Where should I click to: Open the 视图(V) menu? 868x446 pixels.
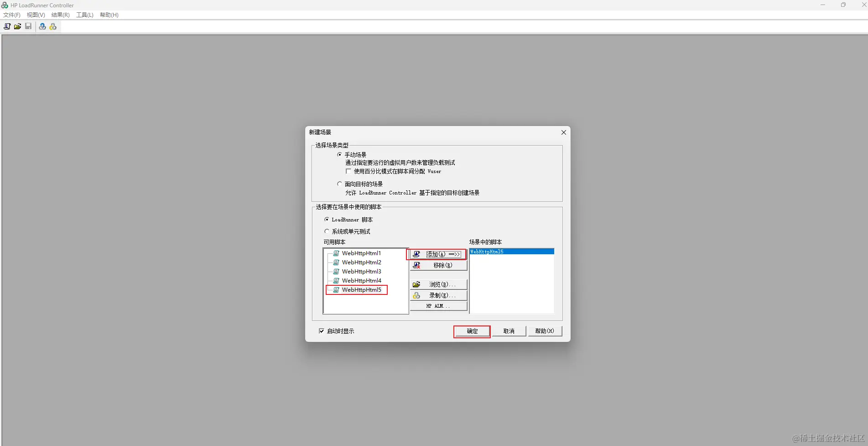point(36,15)
